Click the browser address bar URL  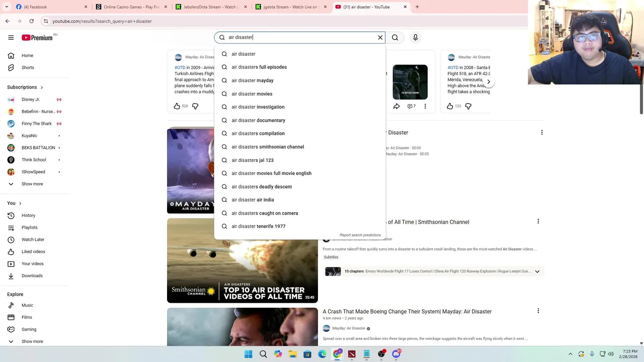[102, 21]
